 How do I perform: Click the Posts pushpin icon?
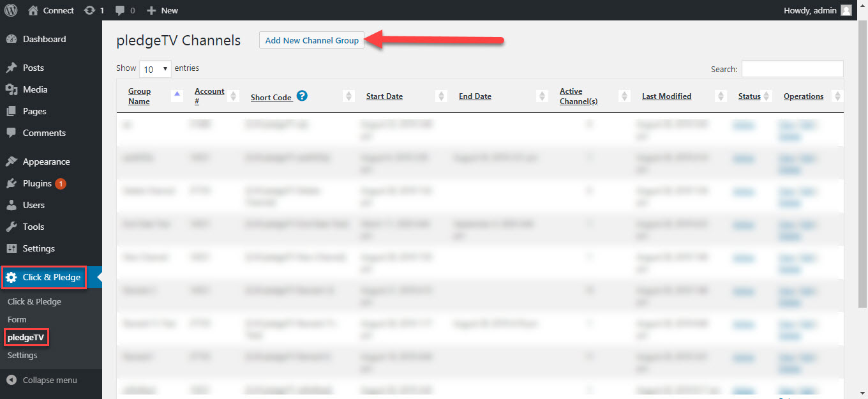pos(11,68)
